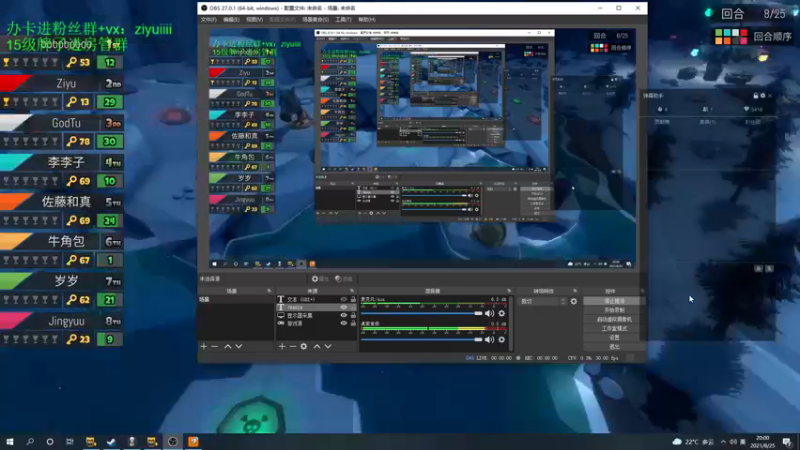Open 文件(F) menu in OBS

pos(209,19)
